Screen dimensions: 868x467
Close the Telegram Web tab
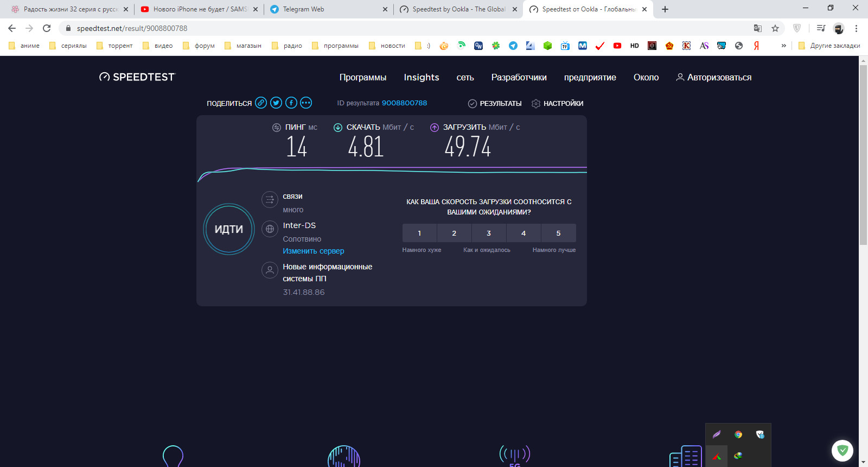coord(385,9)
